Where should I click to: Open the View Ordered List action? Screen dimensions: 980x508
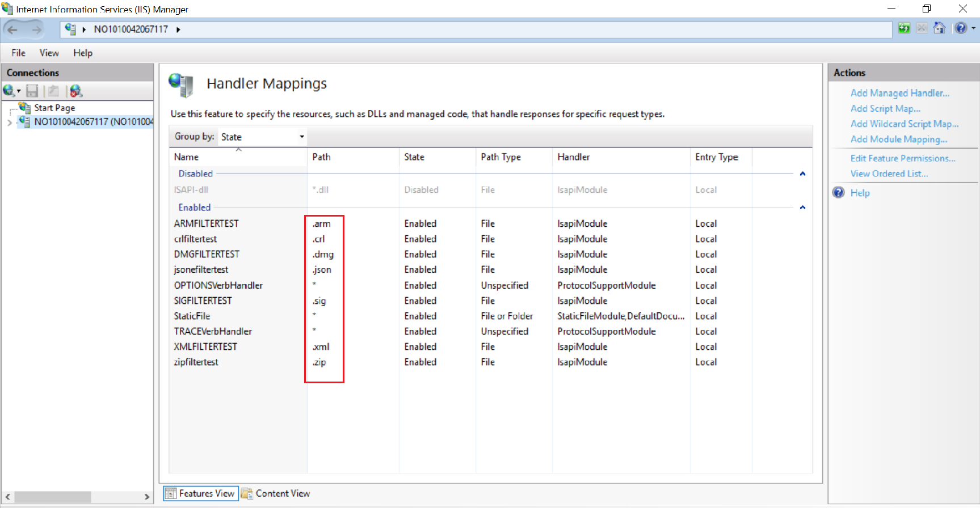pyautogui.click(x=889, y=173)
